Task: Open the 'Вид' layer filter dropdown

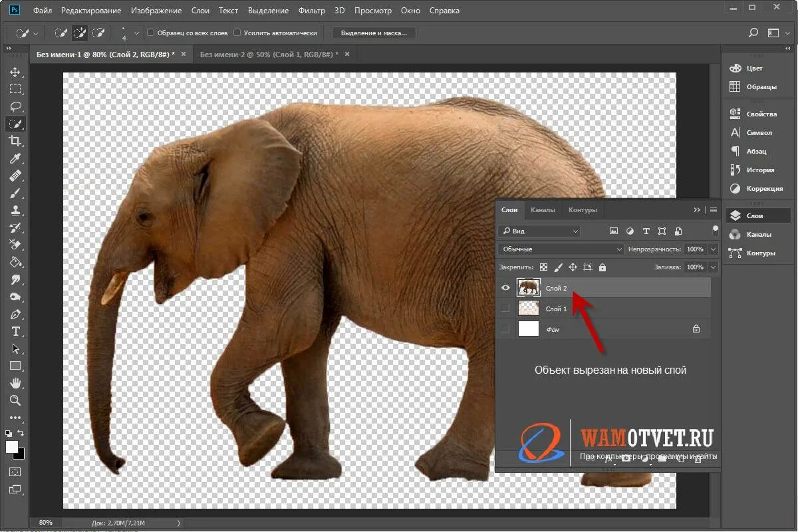Action: click(539, 231)
